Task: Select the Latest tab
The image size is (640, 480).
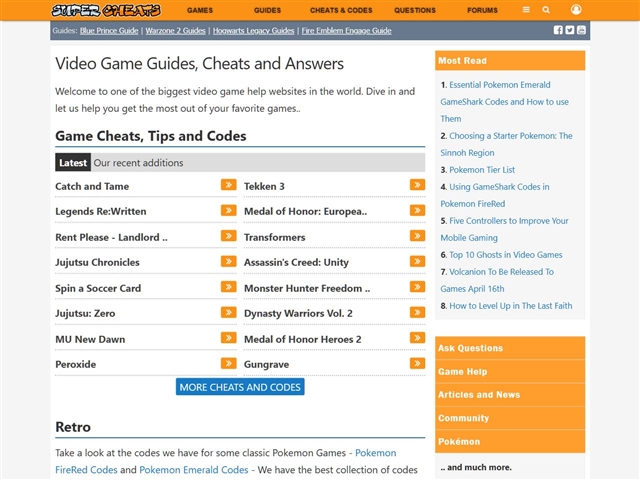Action: 73,162
